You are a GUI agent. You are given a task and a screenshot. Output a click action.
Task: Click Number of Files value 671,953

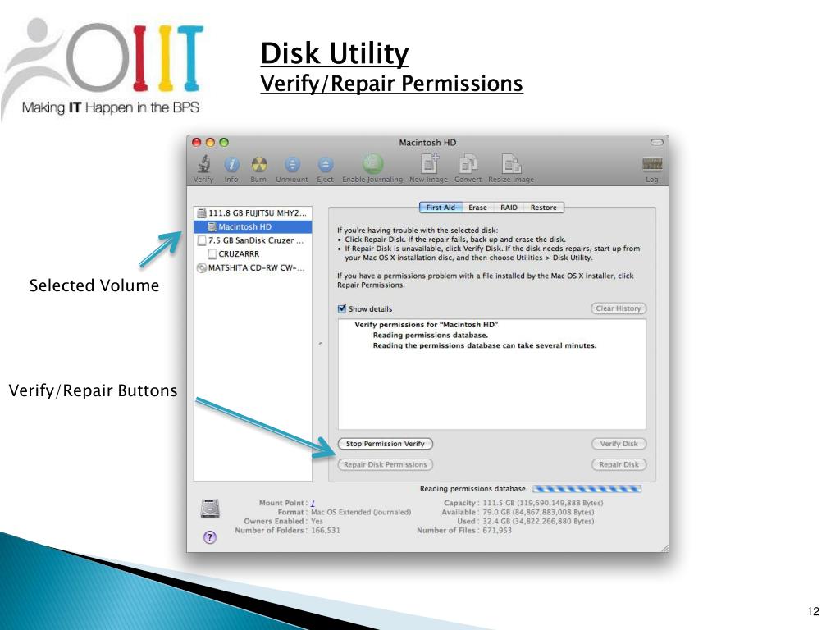pyautogui.click(x=497, y=531)
